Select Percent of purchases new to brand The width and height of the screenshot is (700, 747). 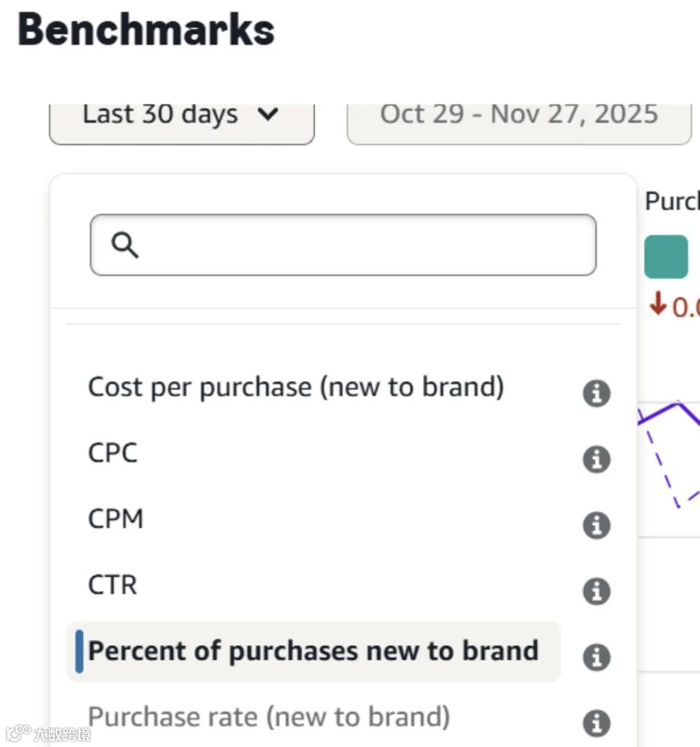[313, 652]
